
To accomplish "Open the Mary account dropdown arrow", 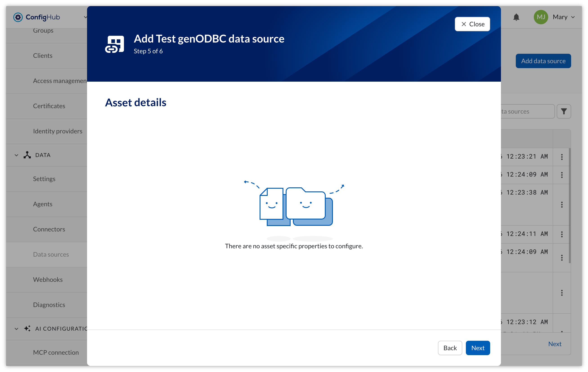I will 573,17.
